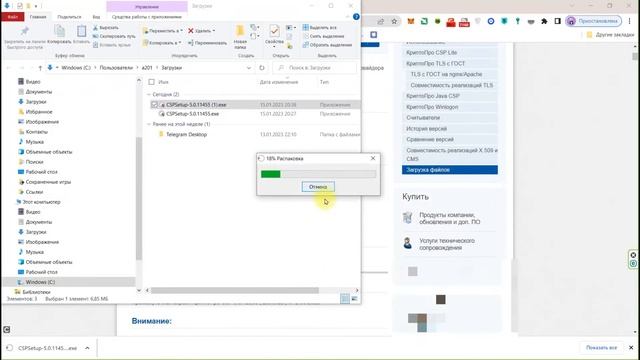Open CSPSetup download item options chevron

87,348
